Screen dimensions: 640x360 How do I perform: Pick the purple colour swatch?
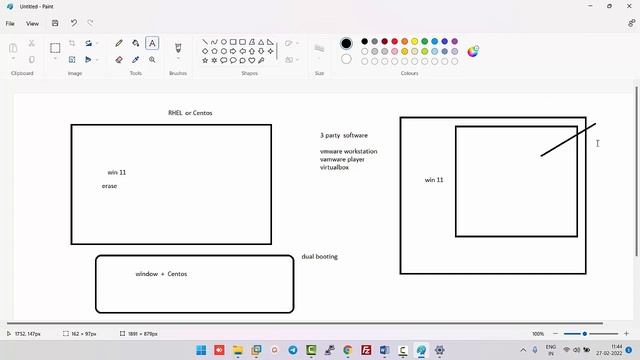(455, 41)
